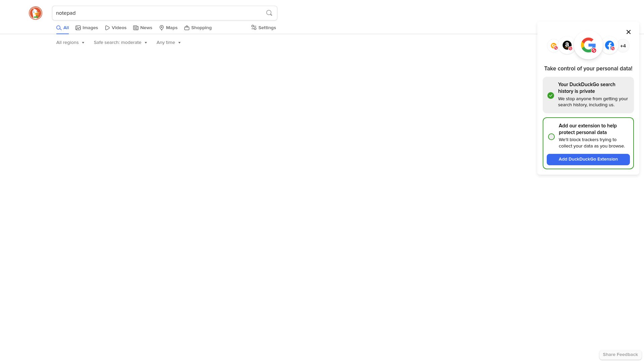Open the Safe search: moderate dropdown
The image size is (644, 362).
120,43
